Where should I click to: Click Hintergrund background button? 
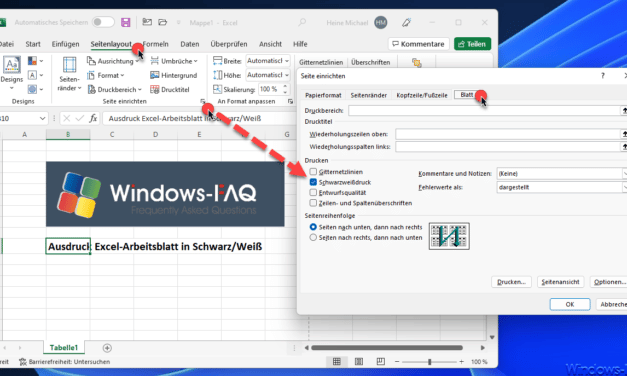point(174,75)
